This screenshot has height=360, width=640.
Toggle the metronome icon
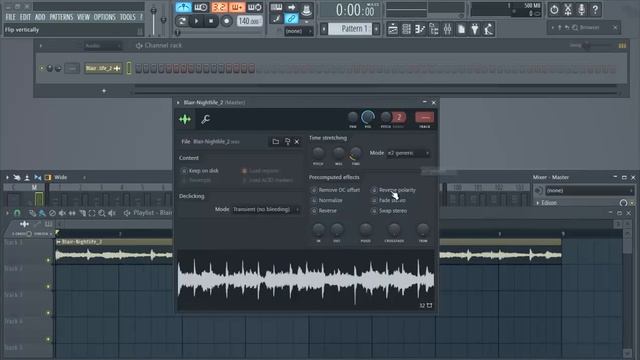point(183,7)
